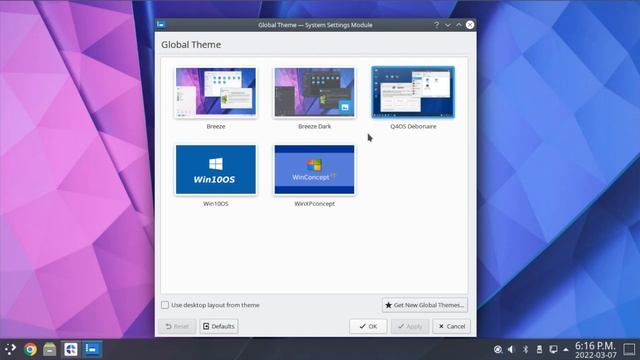Click the Breeze theme label
The height and width of the screenshot is (360, 640).
(x=216, y=126)
